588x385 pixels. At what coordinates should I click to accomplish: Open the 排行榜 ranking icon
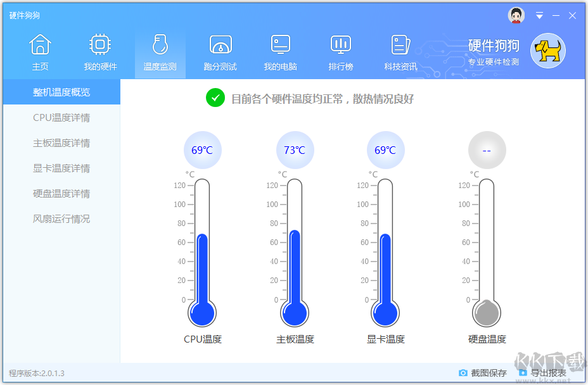[x=340, y=44]
